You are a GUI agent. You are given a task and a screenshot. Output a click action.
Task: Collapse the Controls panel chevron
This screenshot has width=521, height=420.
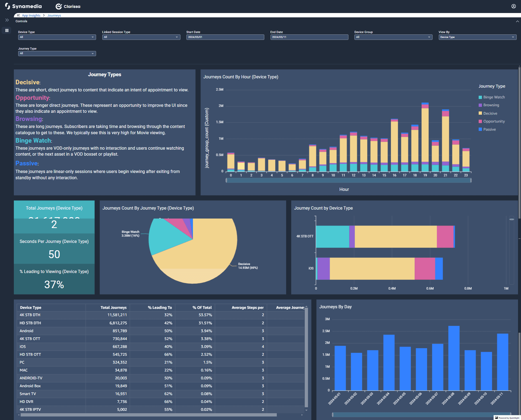click(x=517, y=21)
